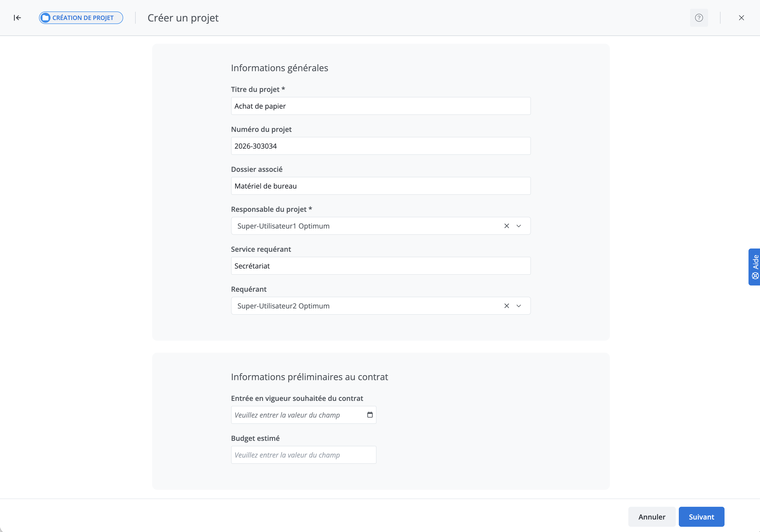760x532 pixels.
Task: Click the Budget estimé input field
Action: pos(304,455)
